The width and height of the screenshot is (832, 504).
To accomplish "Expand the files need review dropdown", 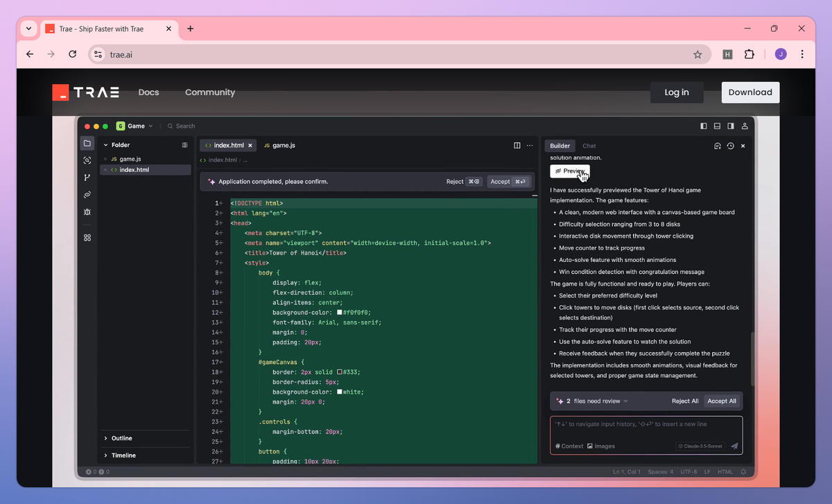I will tap(592, 401).
